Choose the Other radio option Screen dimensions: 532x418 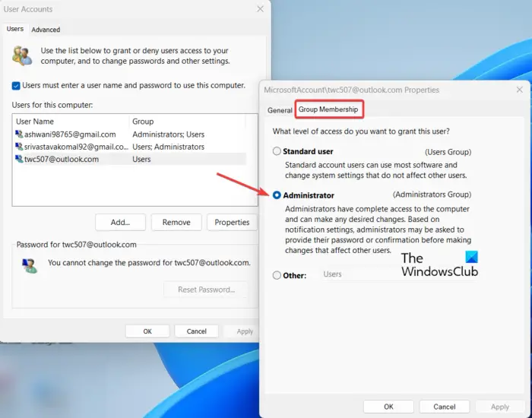tap(277, 275)
